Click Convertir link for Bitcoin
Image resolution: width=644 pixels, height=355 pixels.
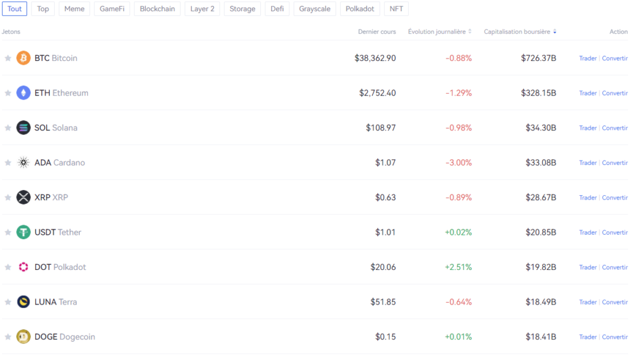tap(615, 59)
